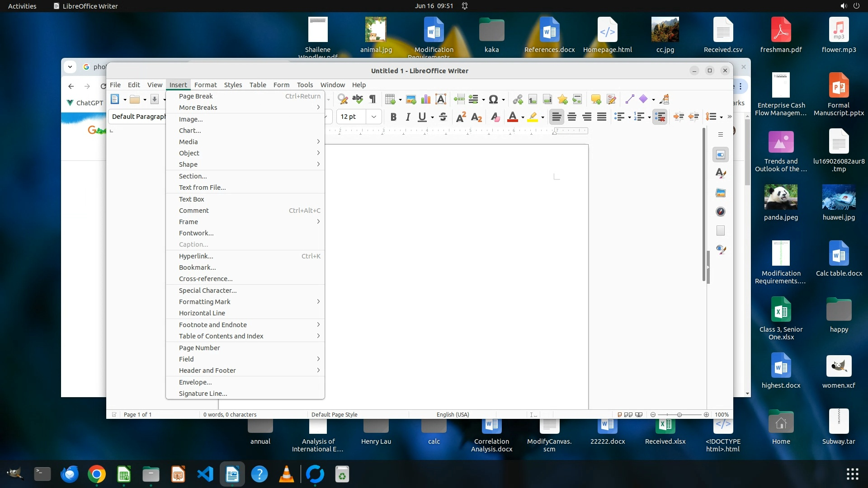Viewport: 868px width, 488px height.
Task: Click the Insert Special Character omega icon
Action: click(493, 99)
